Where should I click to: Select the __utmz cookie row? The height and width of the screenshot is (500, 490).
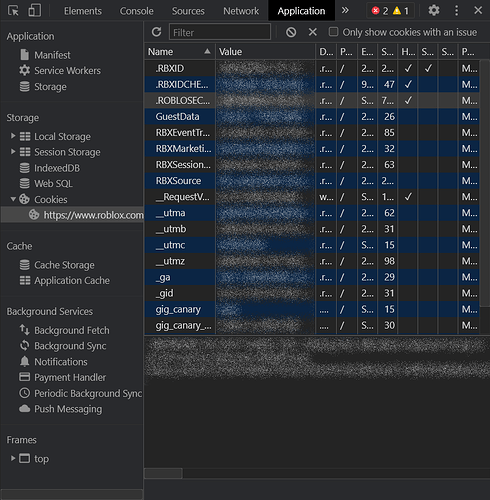(312, 261)
